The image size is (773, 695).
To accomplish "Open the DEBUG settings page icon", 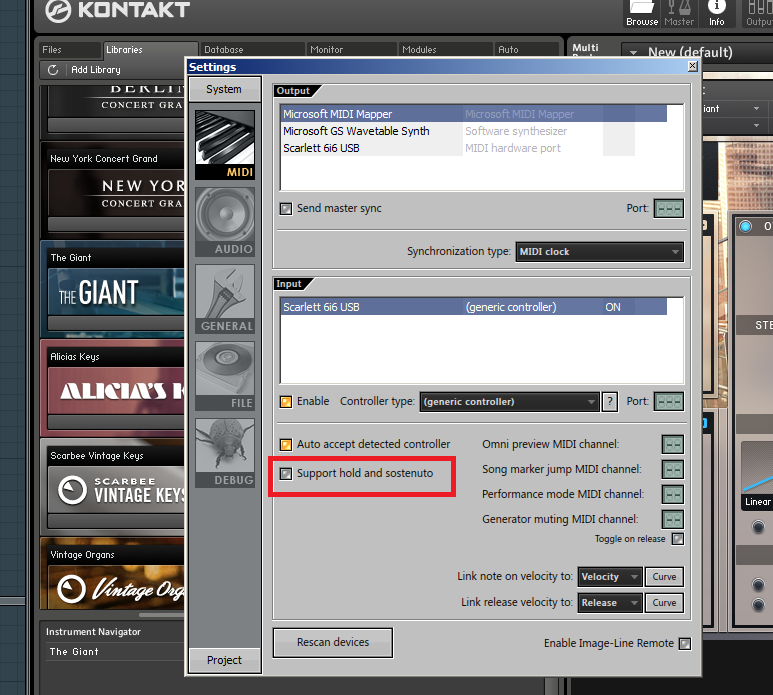I will 225,452.
